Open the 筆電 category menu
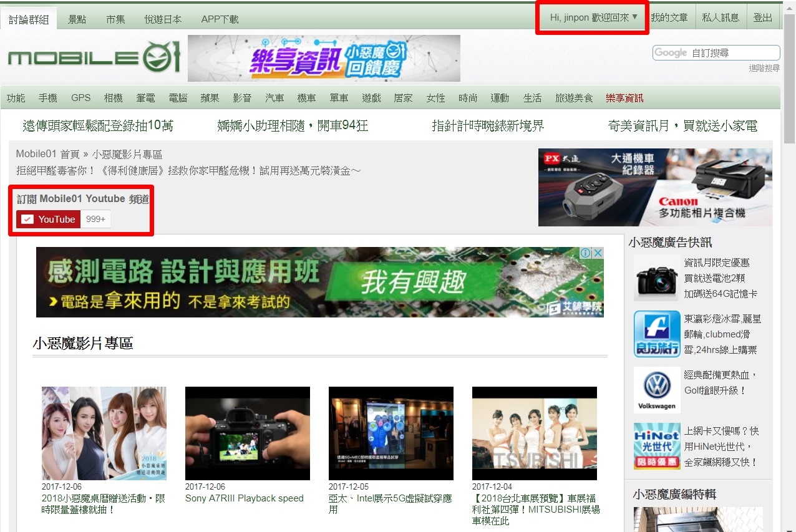This screenshot has width=796, height=532. pos(146,98)
